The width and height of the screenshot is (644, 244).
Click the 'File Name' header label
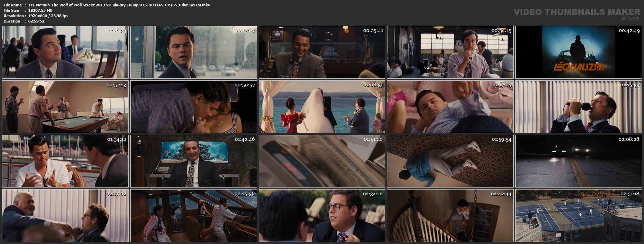click(13, 5)
